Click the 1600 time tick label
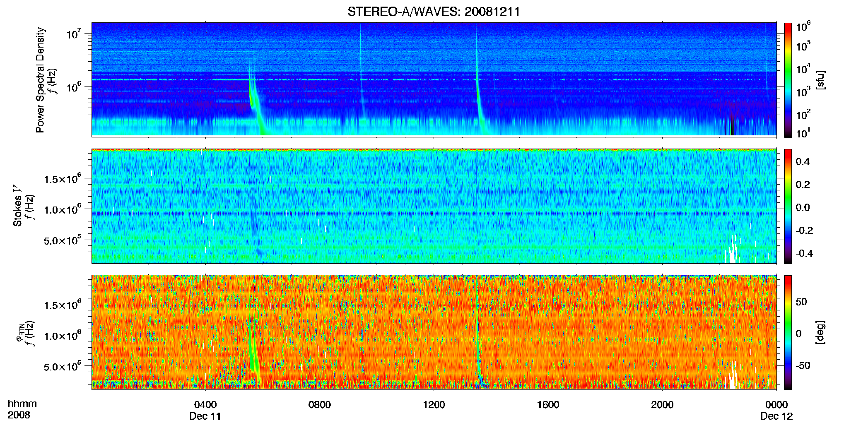Viewport: 868px width, 447px height. [x=548, y=404]
